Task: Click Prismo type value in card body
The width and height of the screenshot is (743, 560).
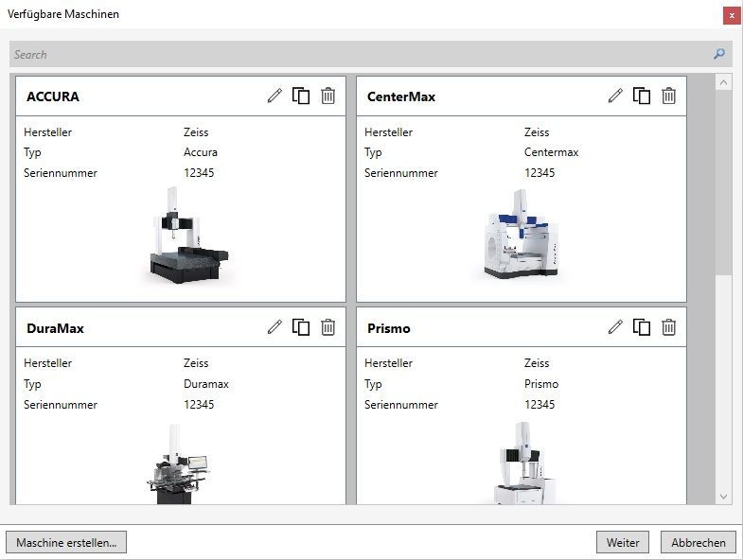Action: (x=541, y=384)
